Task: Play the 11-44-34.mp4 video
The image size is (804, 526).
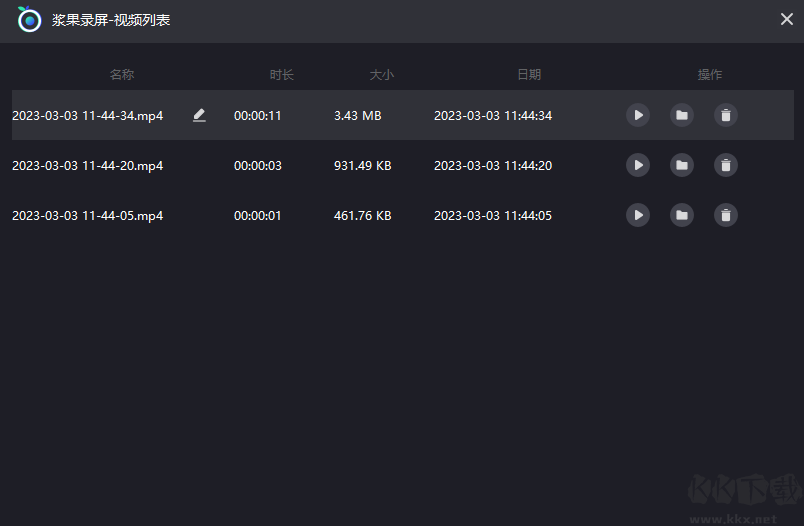Action: coord(638,115)
